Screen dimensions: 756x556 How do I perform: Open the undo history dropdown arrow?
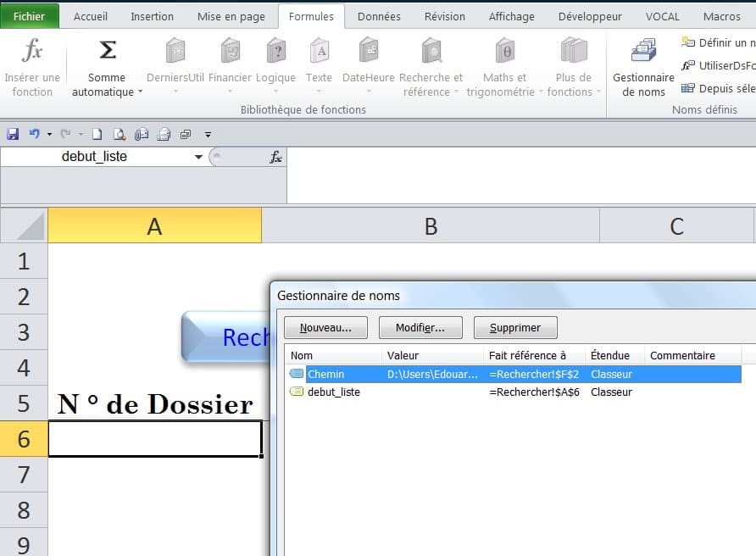[49, 134]
